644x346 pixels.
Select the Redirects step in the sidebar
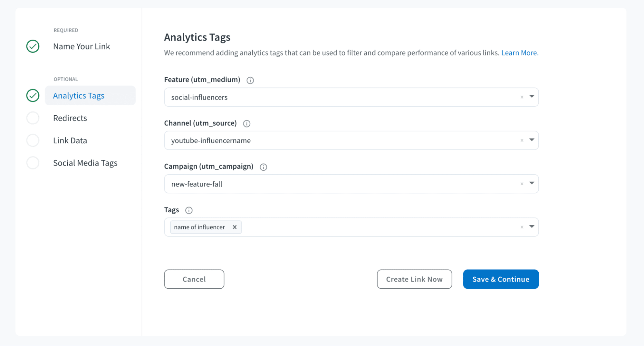pos(70,118)
